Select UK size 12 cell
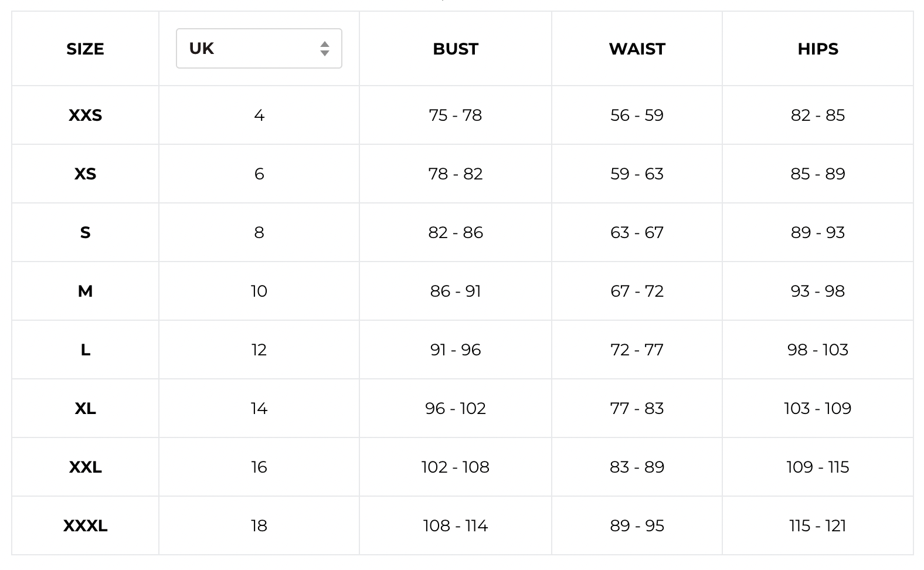924x570 pixels. click(259, 350)
